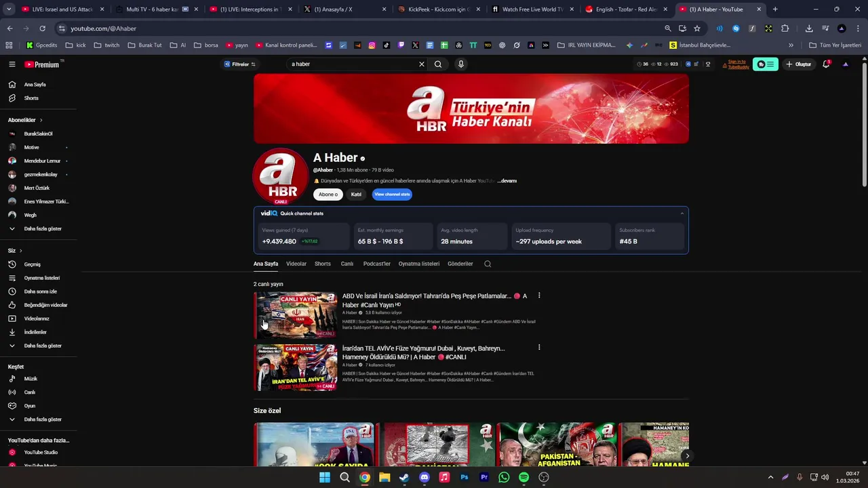Open the İran'dan TEL AVİV'e livestream thumbnail
This screenshot has height=488, width=868.
point(296,367)
